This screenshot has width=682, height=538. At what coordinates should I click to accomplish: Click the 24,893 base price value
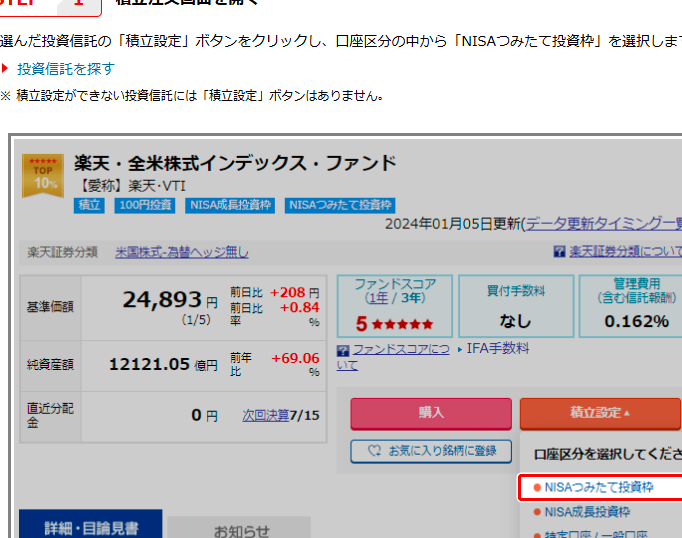pyautogui.click(x=162, y=300)
